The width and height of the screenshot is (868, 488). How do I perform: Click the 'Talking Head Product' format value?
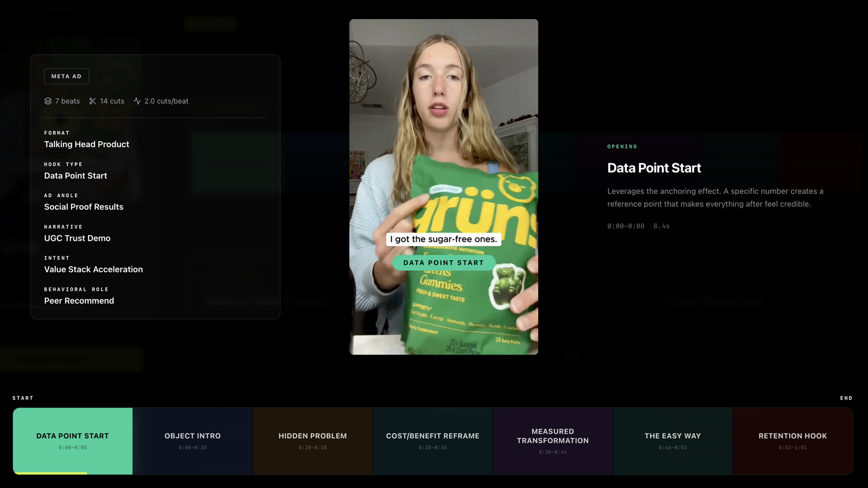87,145
